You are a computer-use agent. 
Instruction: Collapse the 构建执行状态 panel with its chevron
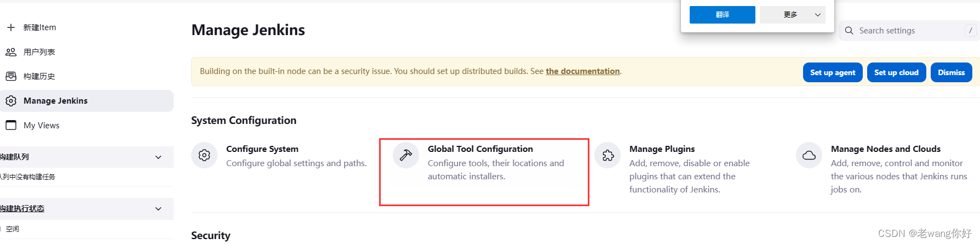click(158, 209)
